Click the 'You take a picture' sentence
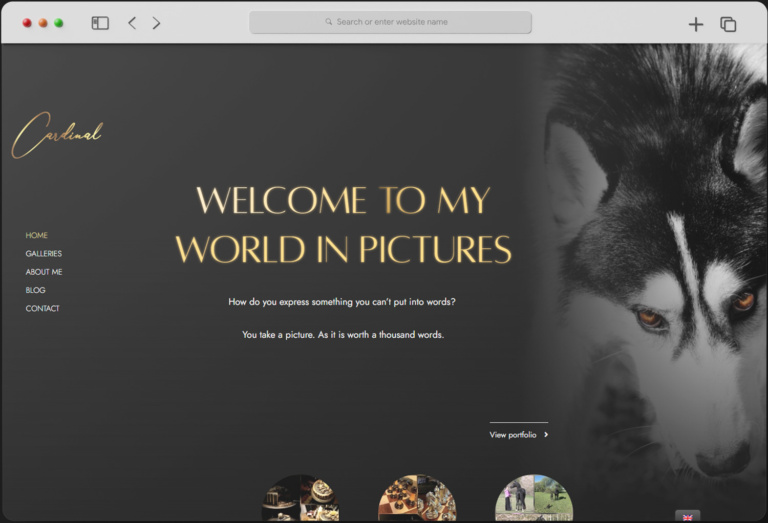This screenshot has width=768, height=523. (x=343, y=334)
